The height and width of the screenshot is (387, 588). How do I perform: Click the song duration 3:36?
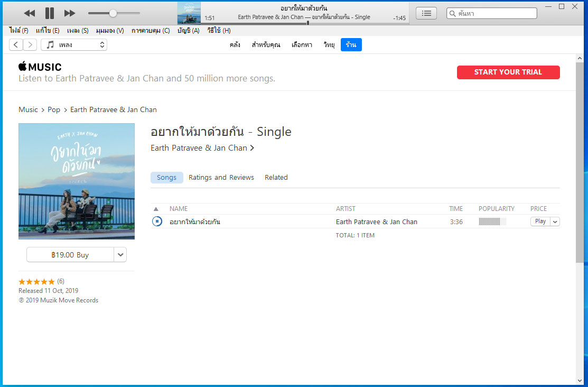[456, 222]
